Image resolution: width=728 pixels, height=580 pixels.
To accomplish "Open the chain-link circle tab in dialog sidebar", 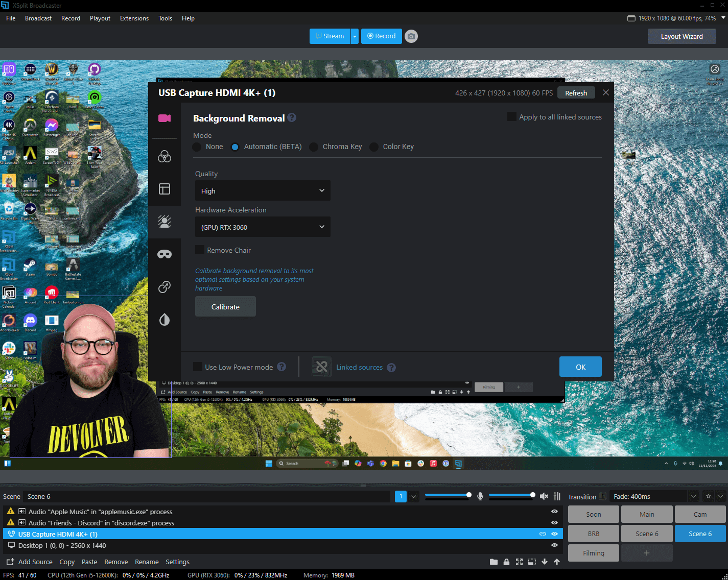I will click(165, 287).
